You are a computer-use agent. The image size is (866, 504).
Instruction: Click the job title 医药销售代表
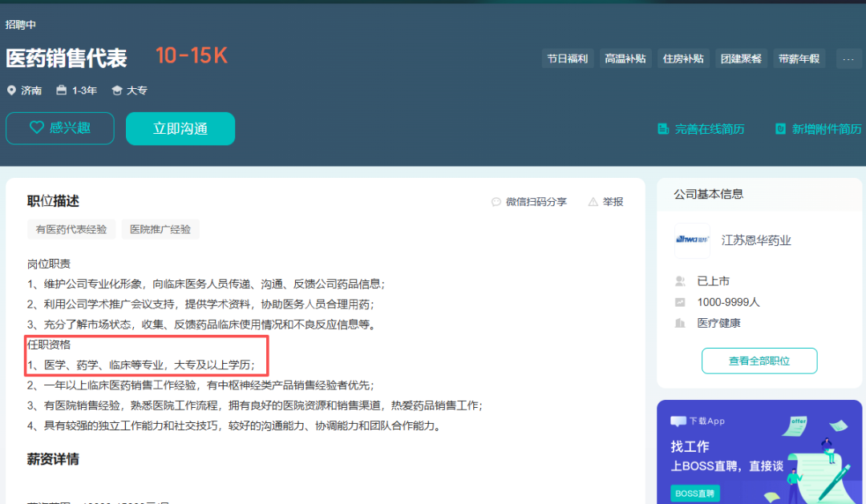(x=67, y=58)
